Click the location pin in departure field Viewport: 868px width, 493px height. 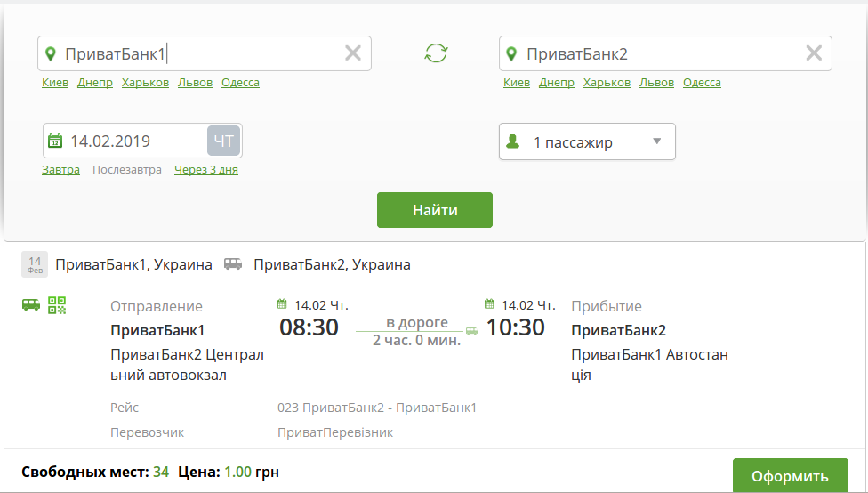(x=51, y=53)
